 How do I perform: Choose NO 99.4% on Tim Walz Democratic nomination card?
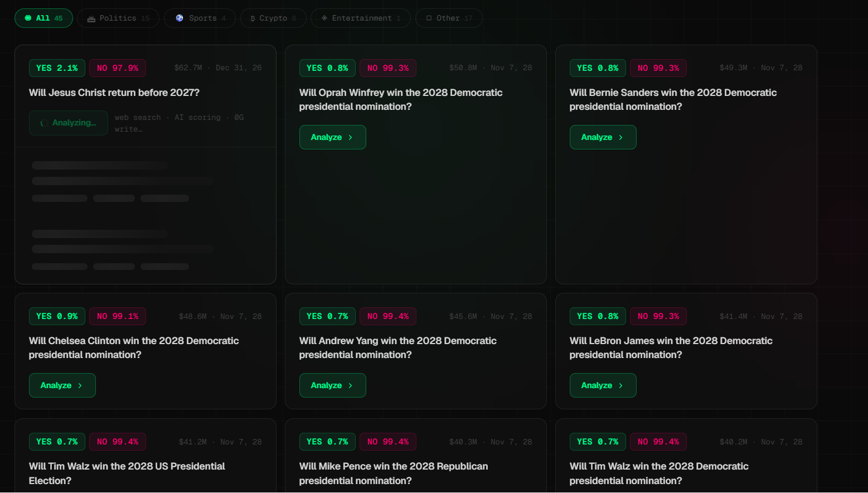tap(658, 442)
